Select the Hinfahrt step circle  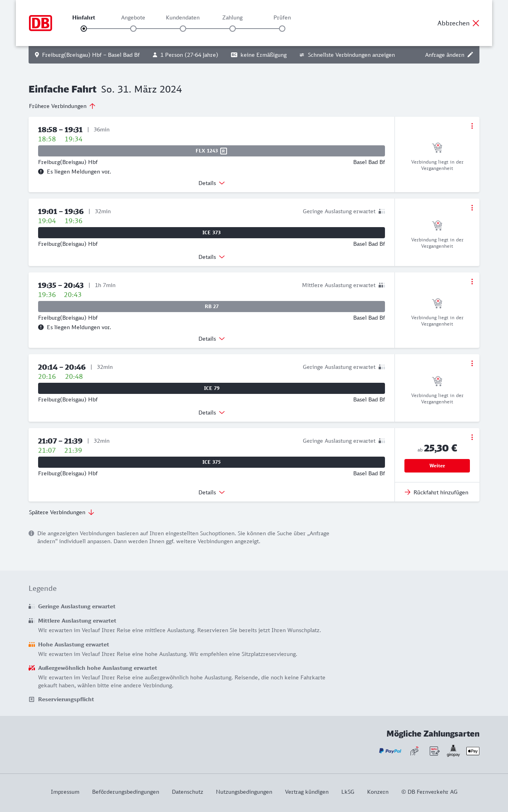click(84, 29)
